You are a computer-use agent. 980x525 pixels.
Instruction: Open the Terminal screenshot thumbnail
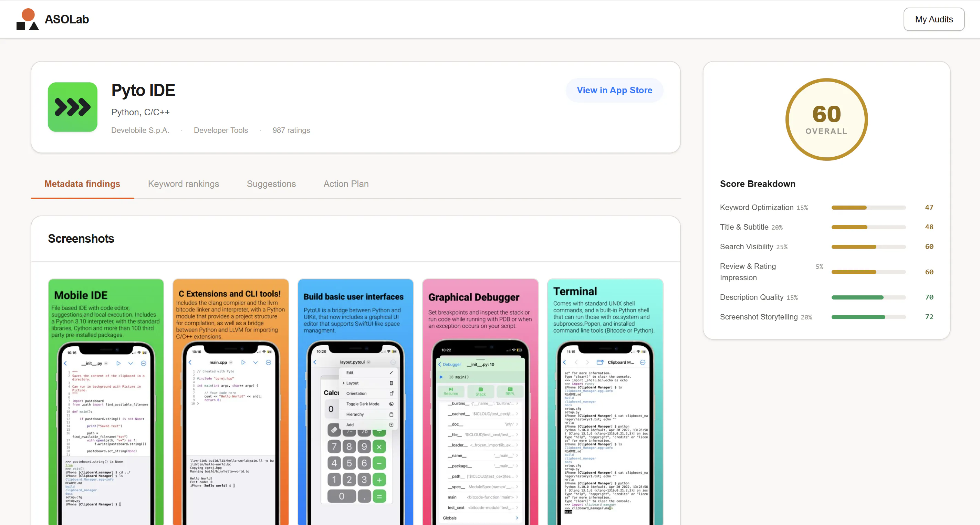pos(605,402)
